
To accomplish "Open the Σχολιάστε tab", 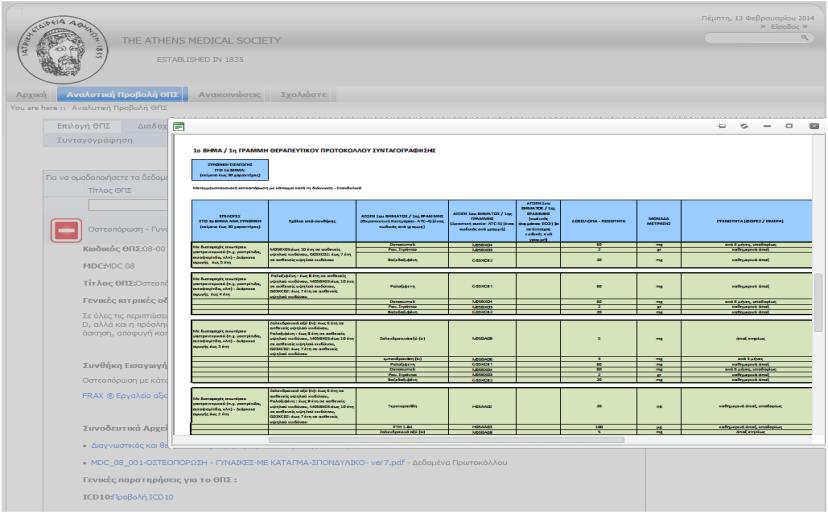I will [303, 95].
